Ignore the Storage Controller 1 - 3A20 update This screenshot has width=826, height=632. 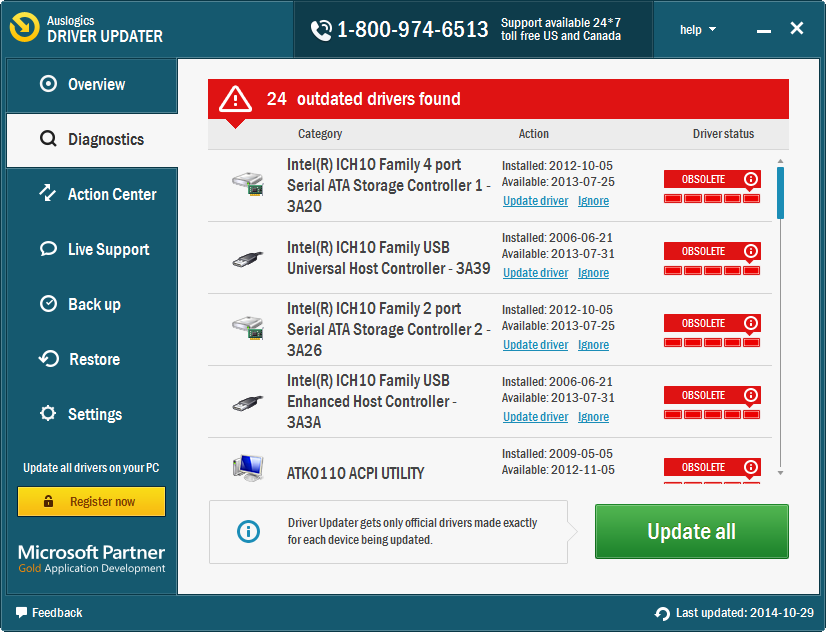[593, 201]
